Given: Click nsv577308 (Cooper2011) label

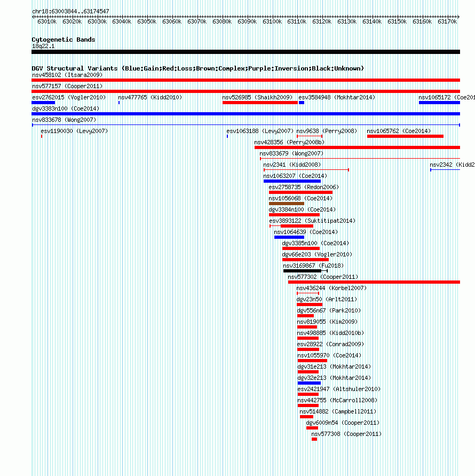Looking at the screenshot, I should (346, 434).
